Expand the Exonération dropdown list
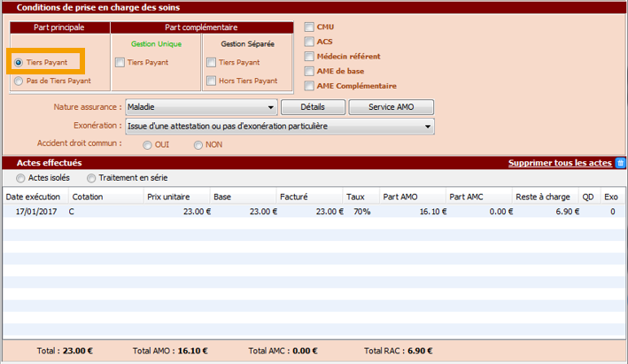This screenshot has width=628, height=364. [279, 127]
